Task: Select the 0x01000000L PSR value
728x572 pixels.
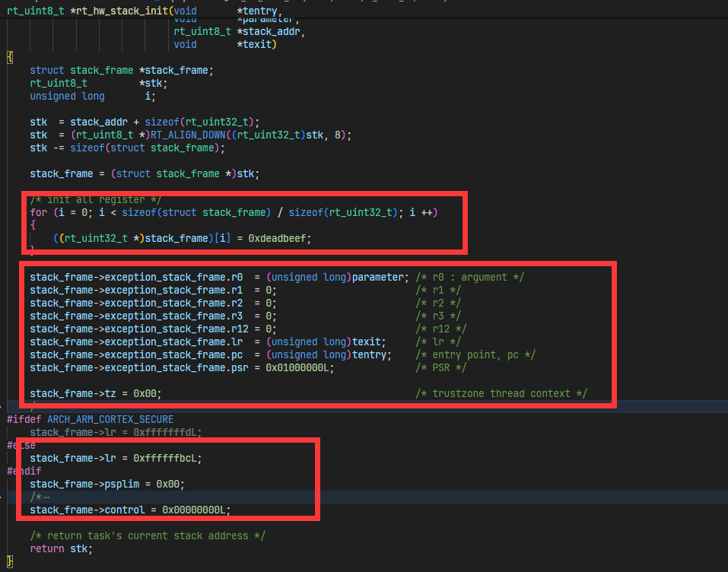Action: (297, 367)
